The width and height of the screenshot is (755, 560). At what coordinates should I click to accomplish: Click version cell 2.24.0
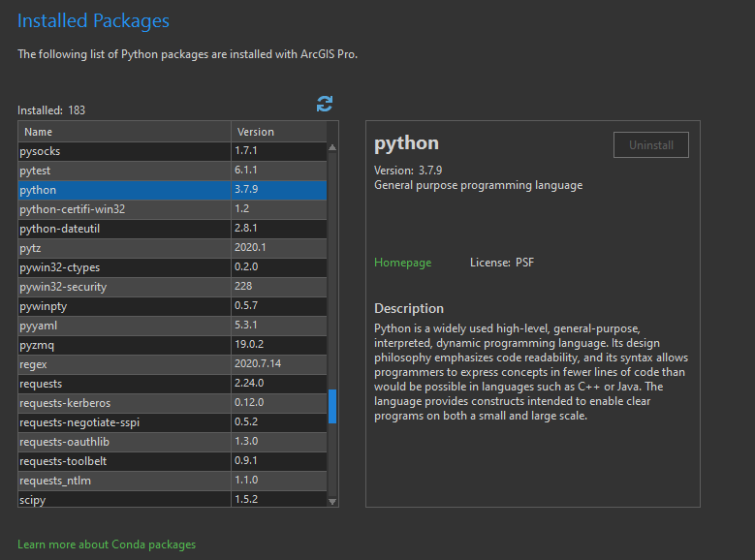point(279,384)
